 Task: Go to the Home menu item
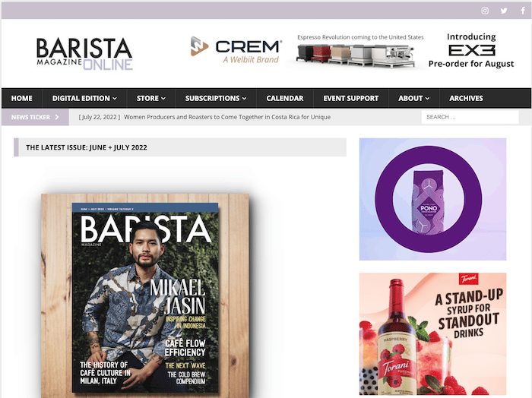[x=22, y=98]
